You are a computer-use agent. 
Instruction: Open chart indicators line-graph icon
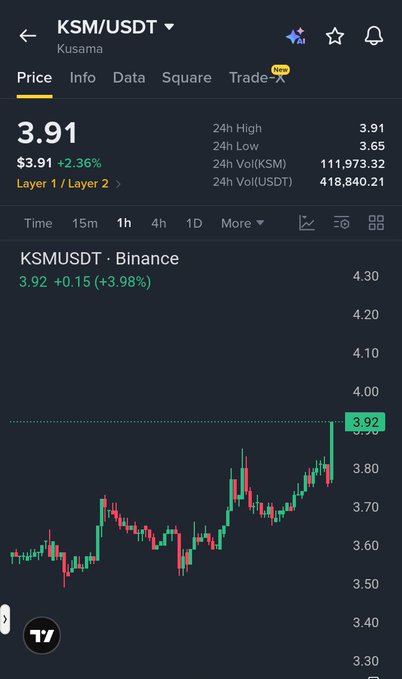[x=307, y=223]
